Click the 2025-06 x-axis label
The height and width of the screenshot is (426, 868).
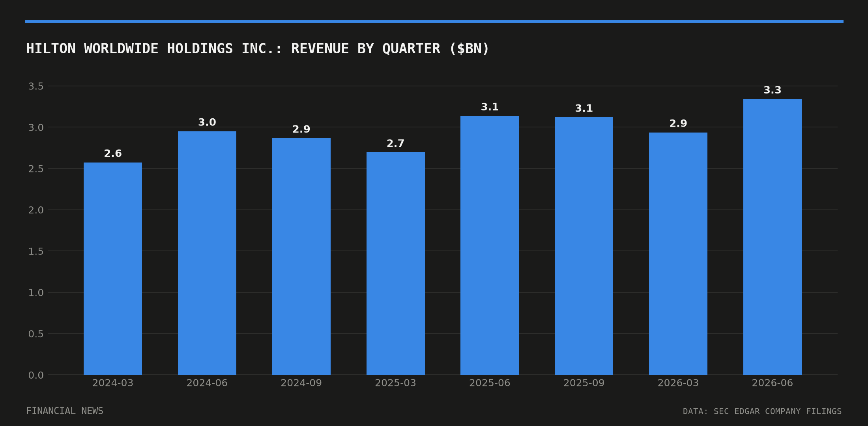[x=490, y=383]
